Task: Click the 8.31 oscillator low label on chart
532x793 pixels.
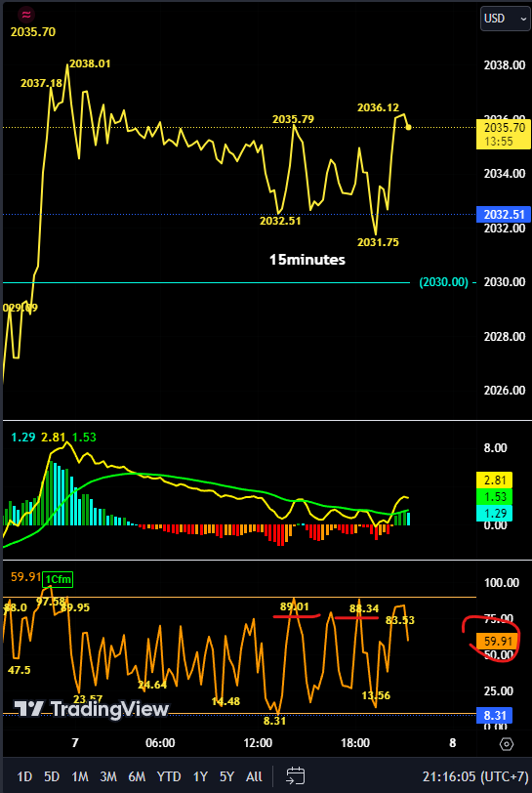Action: 275,721
